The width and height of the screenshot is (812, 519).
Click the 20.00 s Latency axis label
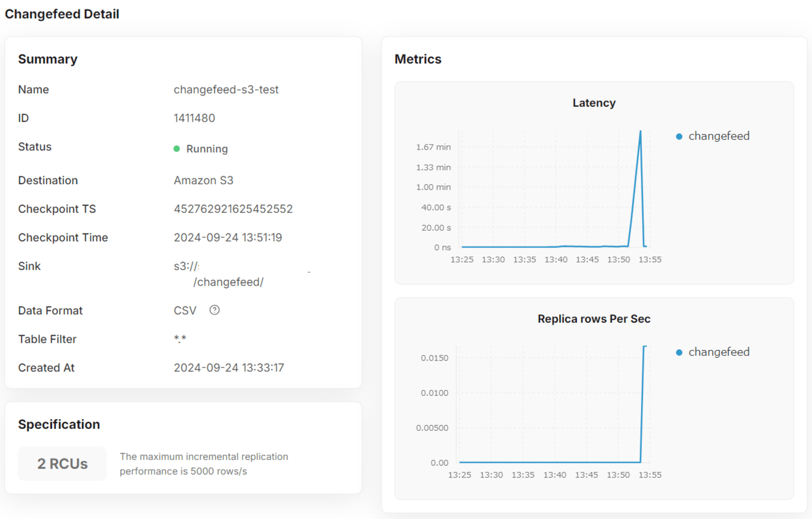pos(436,228)
